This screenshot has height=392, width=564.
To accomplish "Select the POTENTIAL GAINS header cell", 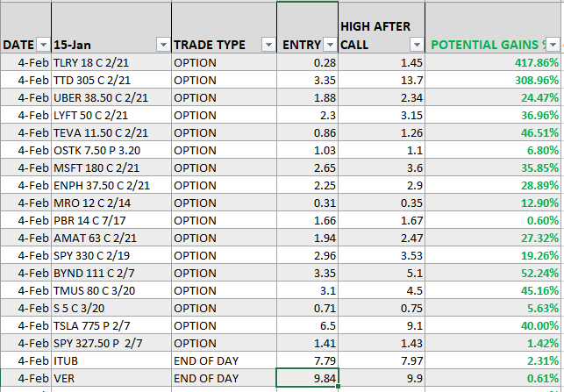I will point(493,28).
